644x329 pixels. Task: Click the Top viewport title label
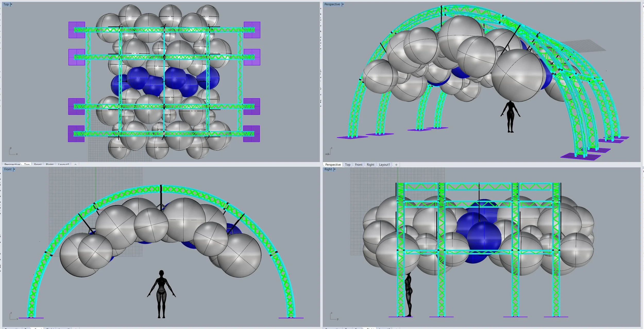[x=6, y=4]
